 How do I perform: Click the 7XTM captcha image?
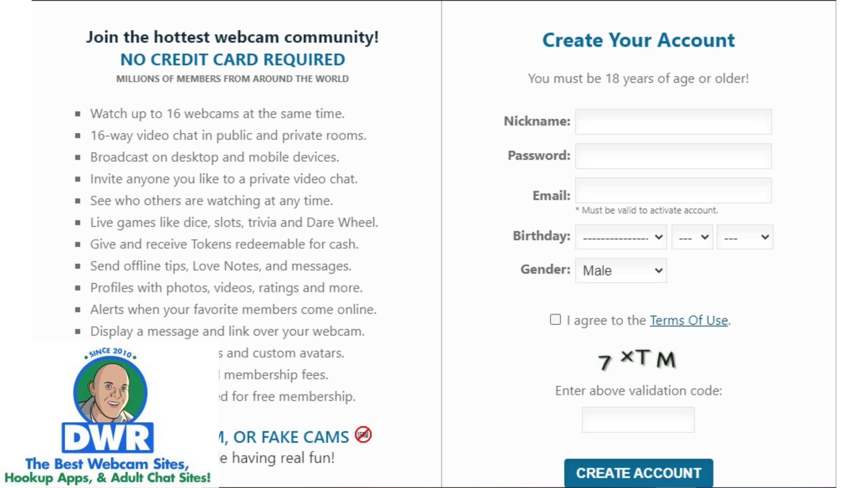click(x=637, y=359)
